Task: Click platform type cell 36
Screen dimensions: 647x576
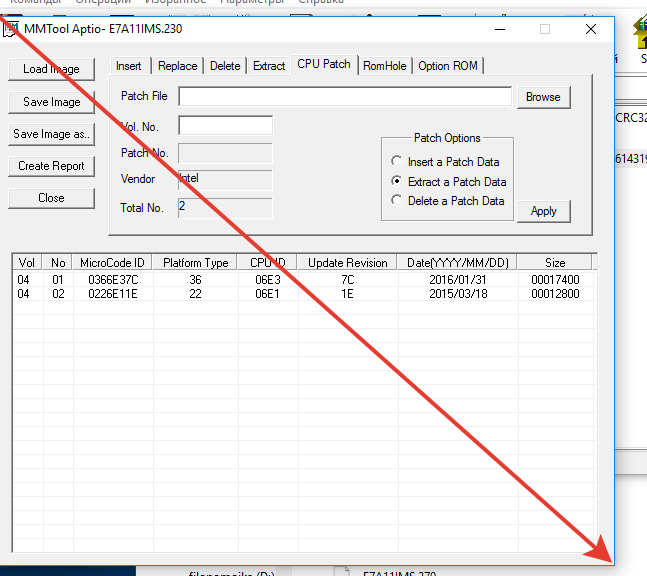Action: tap(195, 280)
